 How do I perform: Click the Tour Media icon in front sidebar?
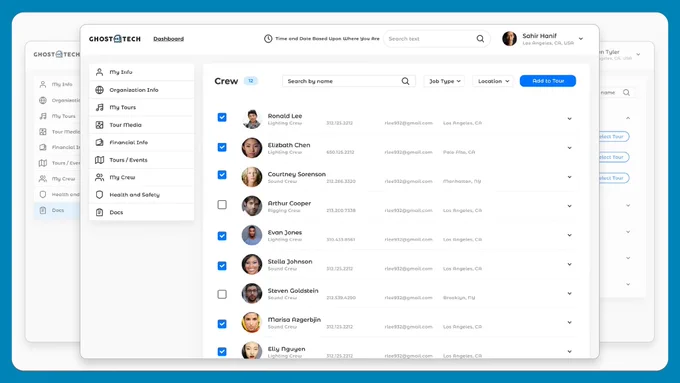[99, 125]
